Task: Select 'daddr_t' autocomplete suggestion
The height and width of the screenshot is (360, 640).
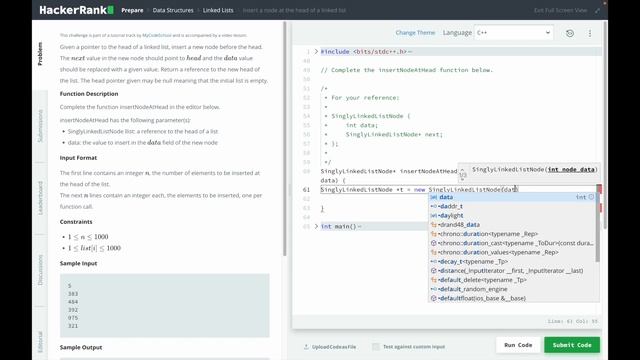Action: pos(512,206)
